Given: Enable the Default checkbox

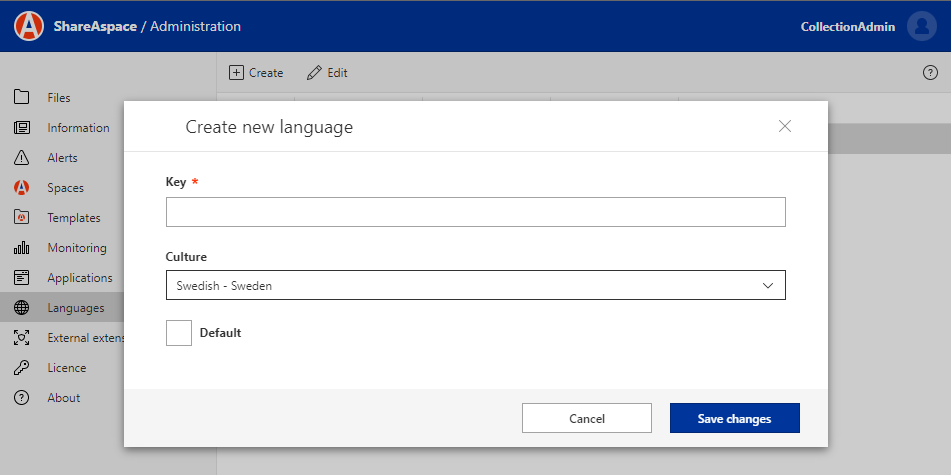Looking at the screenshot, I should click(x=179, y=333).
